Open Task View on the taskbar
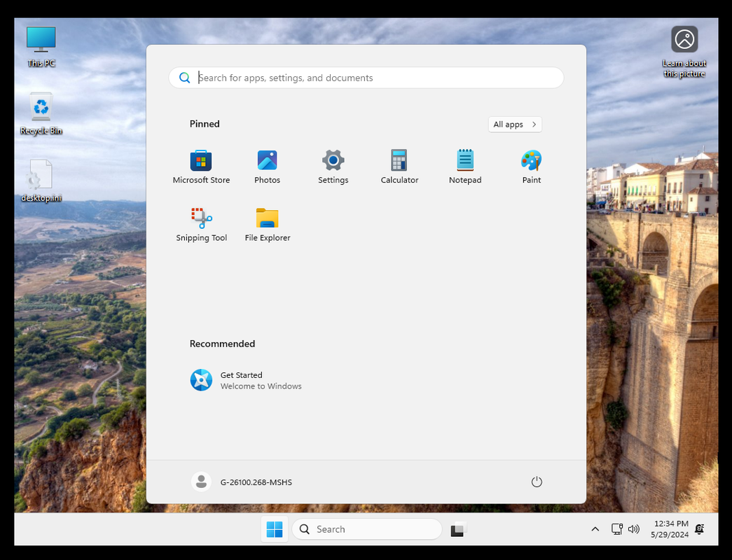 click(458, 529)
